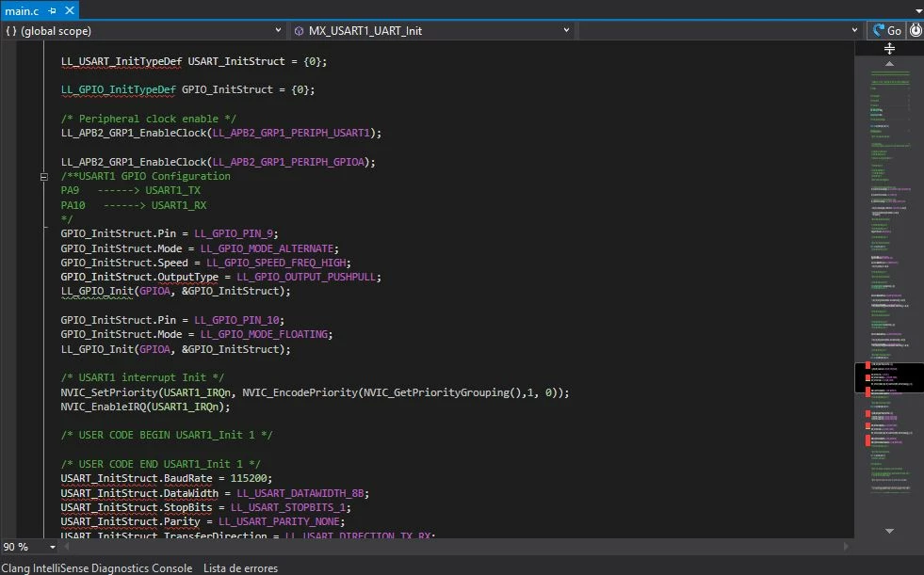This screenshot has height=575, width=924.
Task: Click the vertical scrollbar up arrow
Action: [x=890, y=64]
